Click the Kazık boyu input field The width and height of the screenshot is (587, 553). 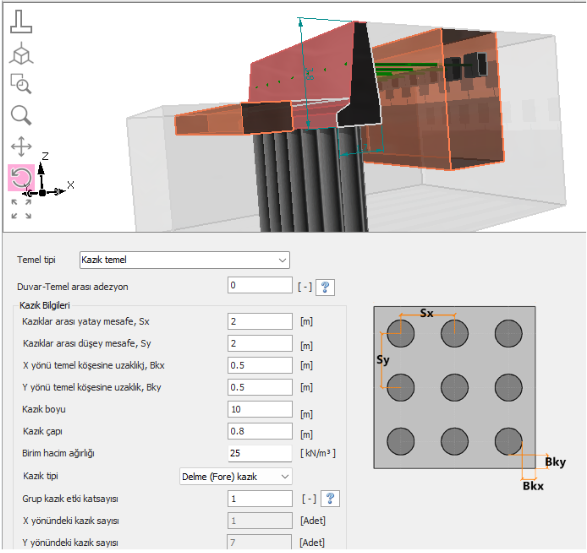coord(260,409)
